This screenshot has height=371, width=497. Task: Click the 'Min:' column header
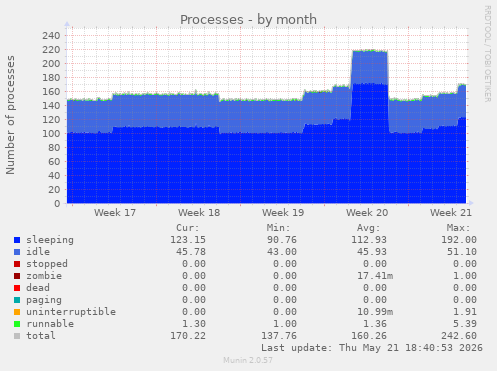tap(278, 228)
